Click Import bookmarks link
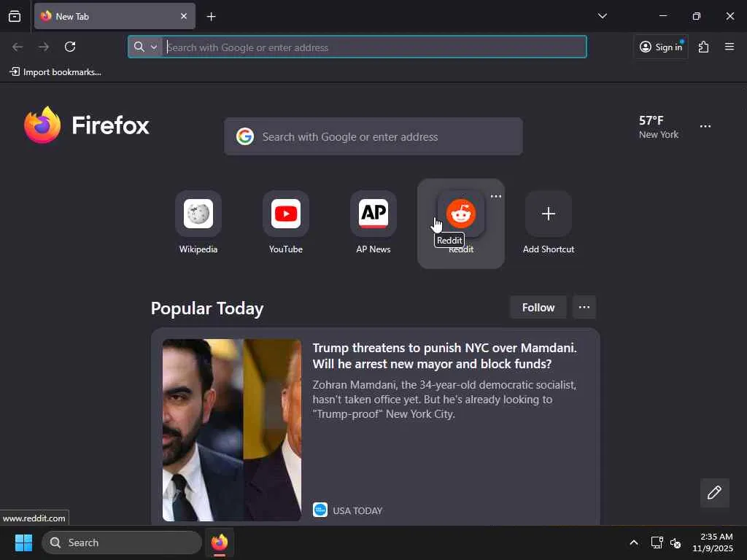The height and width of the screenshot is (560, 747). pos(55,72)
